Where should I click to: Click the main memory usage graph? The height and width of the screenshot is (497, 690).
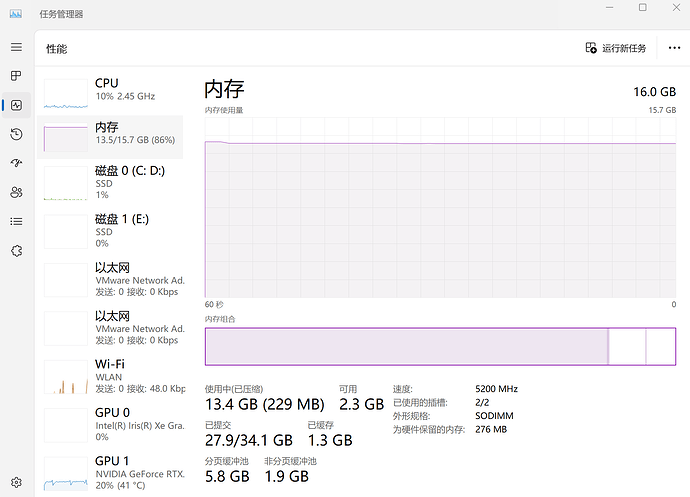[x=440, y=207]
